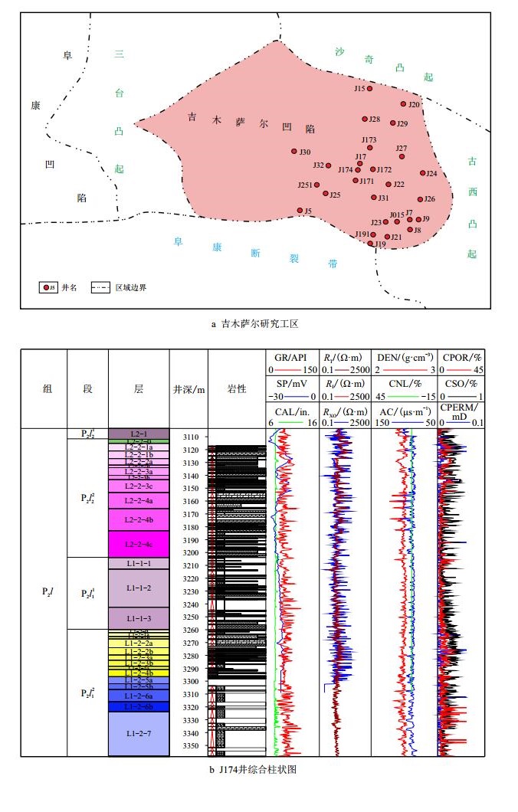Viewport: 518px width, 812px height.
Task: Click the 吉木萨尔凹陷 label on the map
Action: coord(252,123)
